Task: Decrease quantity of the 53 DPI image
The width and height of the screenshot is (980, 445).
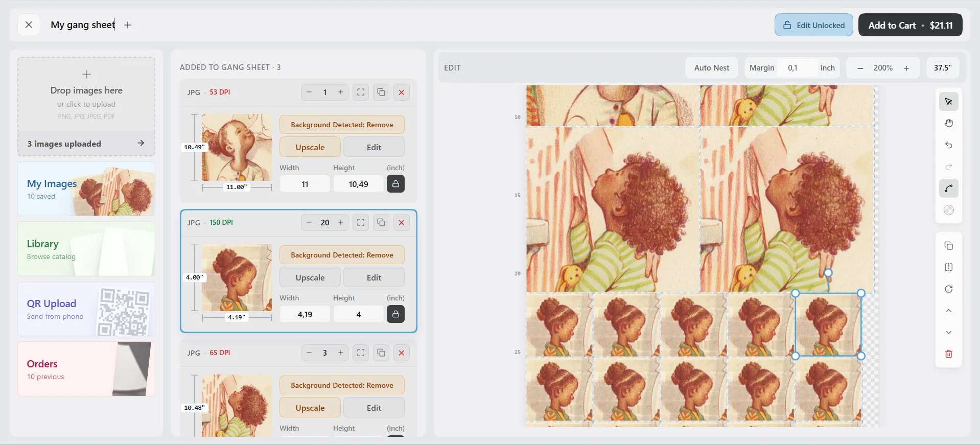Action: tap(309, 92)
